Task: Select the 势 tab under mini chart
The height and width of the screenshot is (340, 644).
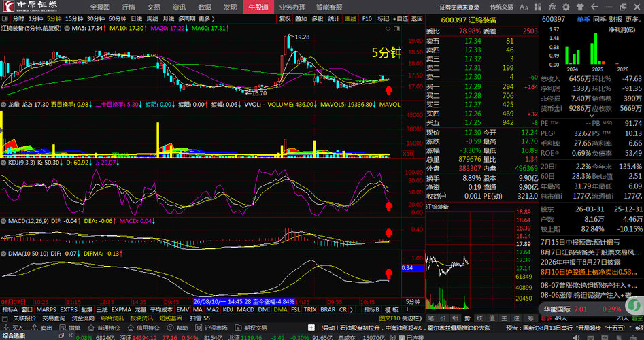Action: 467,318
